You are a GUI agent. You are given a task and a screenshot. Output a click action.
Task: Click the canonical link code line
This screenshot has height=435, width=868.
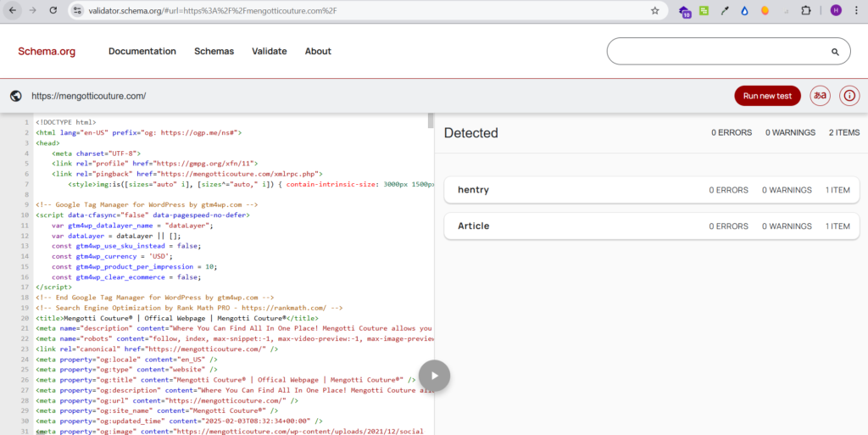tap(157, 349)
